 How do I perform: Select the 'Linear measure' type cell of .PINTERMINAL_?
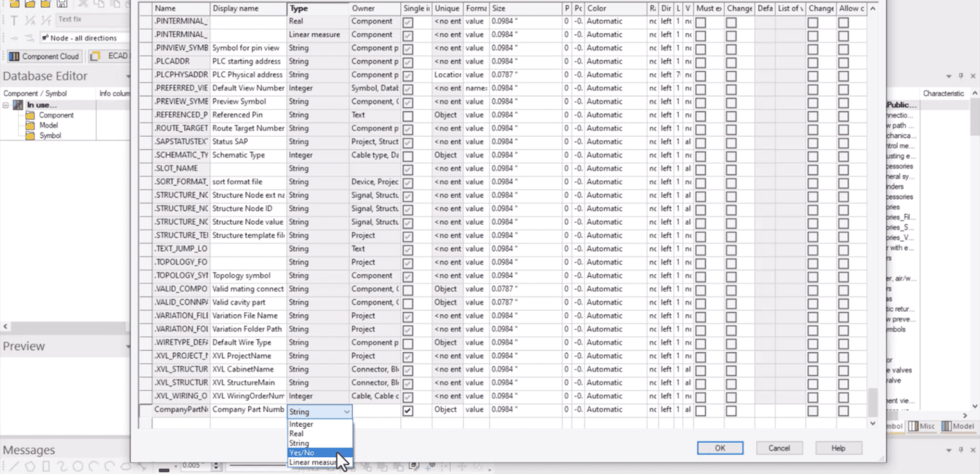click(x=318, y=35)
